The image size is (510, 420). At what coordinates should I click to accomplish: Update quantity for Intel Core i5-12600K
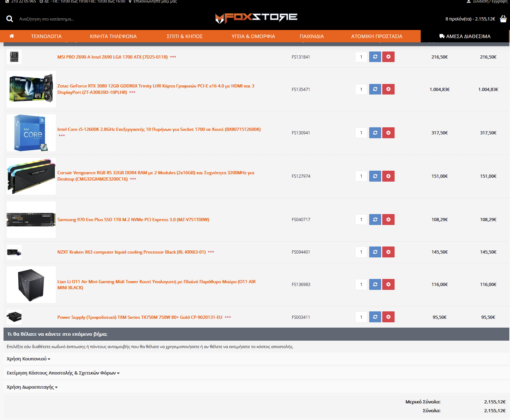point(375,133)
